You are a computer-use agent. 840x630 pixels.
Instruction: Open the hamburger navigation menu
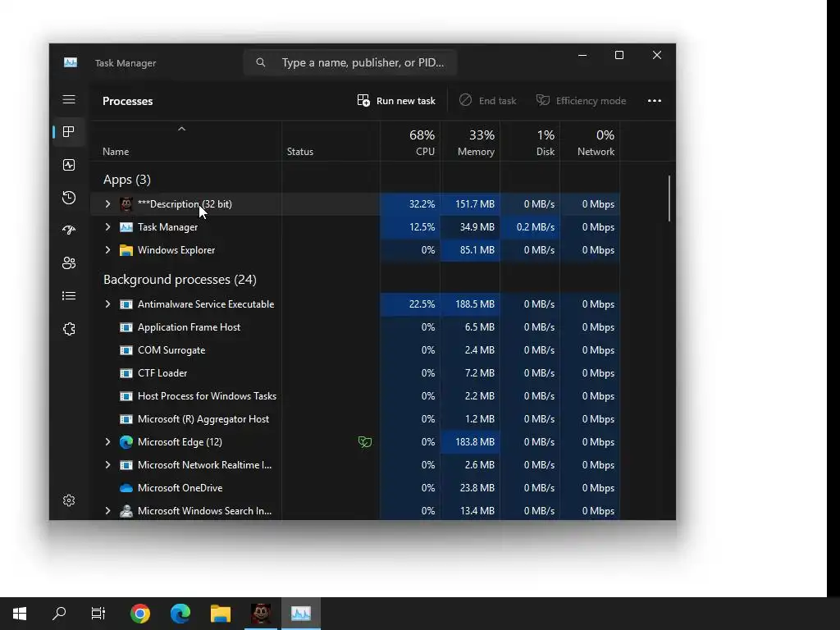point(69,99)
